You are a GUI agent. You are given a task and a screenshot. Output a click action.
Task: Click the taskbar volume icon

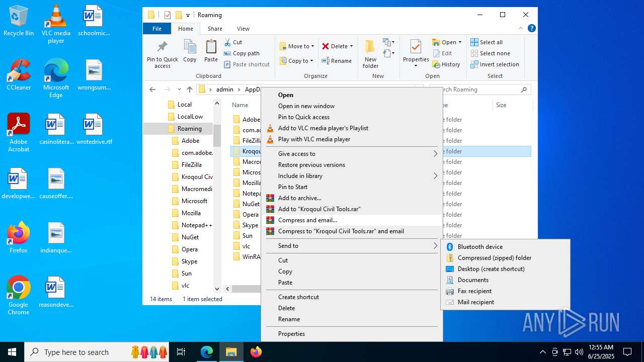tap(579, 352)
